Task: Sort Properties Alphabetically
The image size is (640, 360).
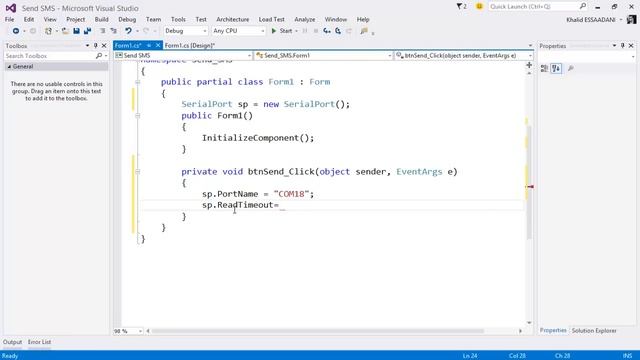Action: 556,69
